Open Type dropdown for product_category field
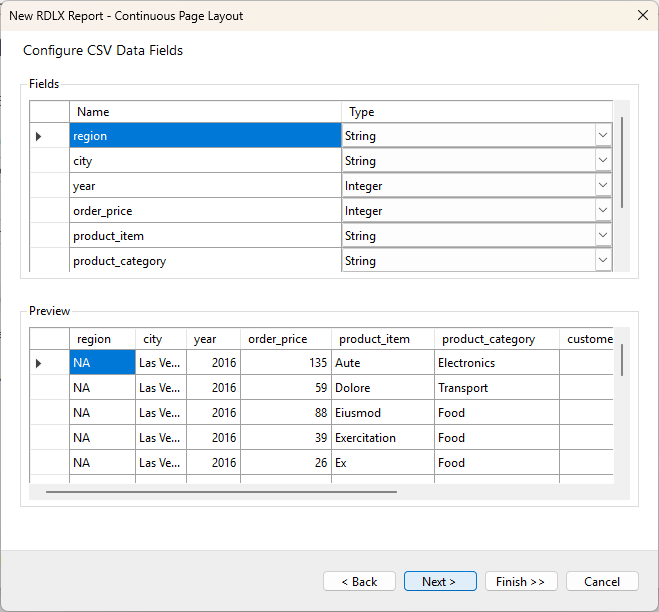 602,261
